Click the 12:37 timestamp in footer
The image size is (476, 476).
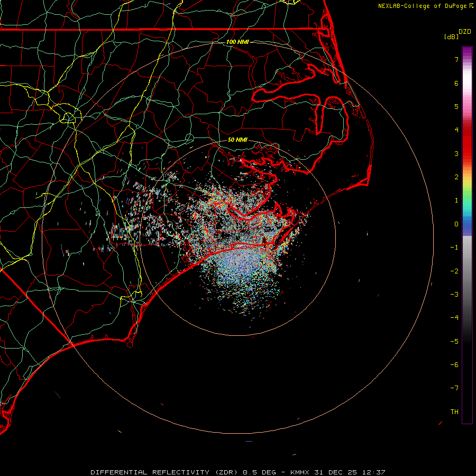(375, 472)
